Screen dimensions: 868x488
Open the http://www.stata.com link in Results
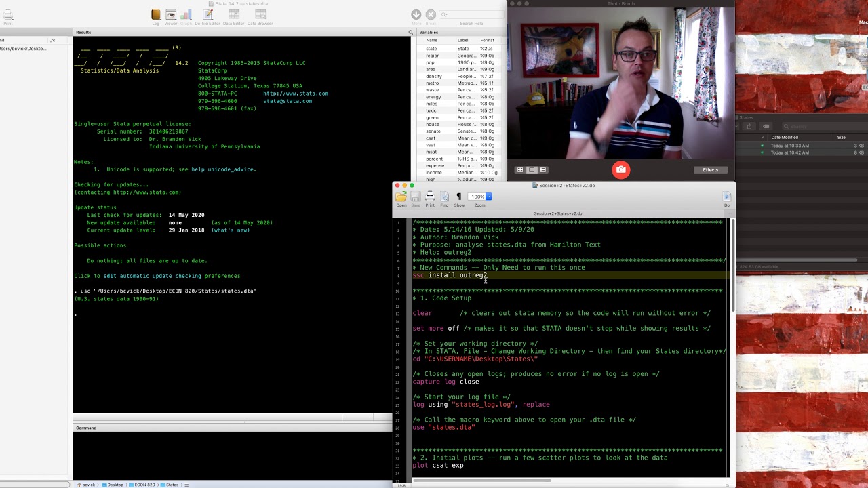click(296, 94)
